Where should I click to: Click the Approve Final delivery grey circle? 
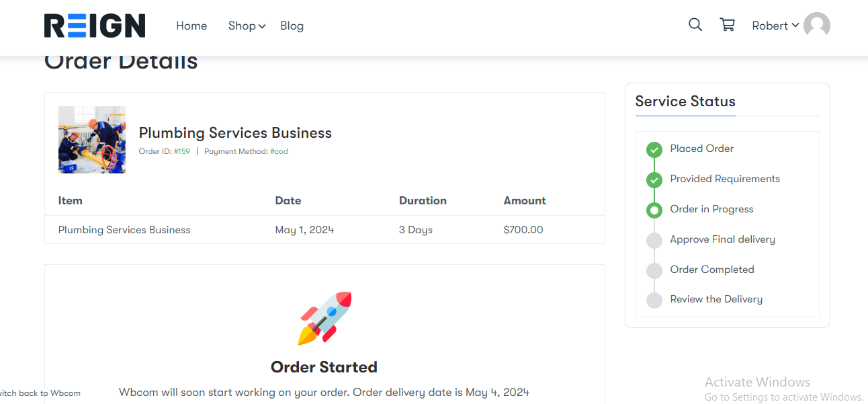(x=654, y=240)
